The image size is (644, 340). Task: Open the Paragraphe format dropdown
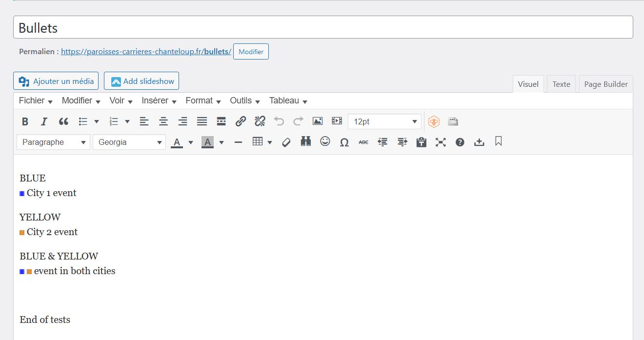point(53,142)
